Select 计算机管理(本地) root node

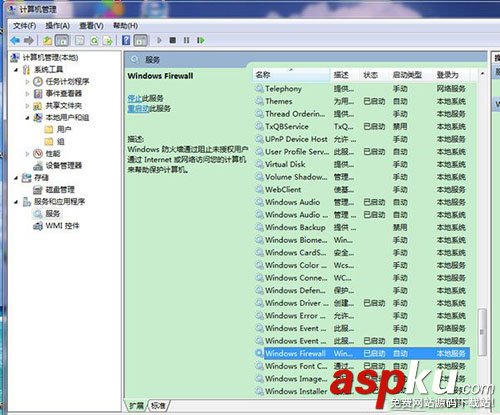pos(50,57)
